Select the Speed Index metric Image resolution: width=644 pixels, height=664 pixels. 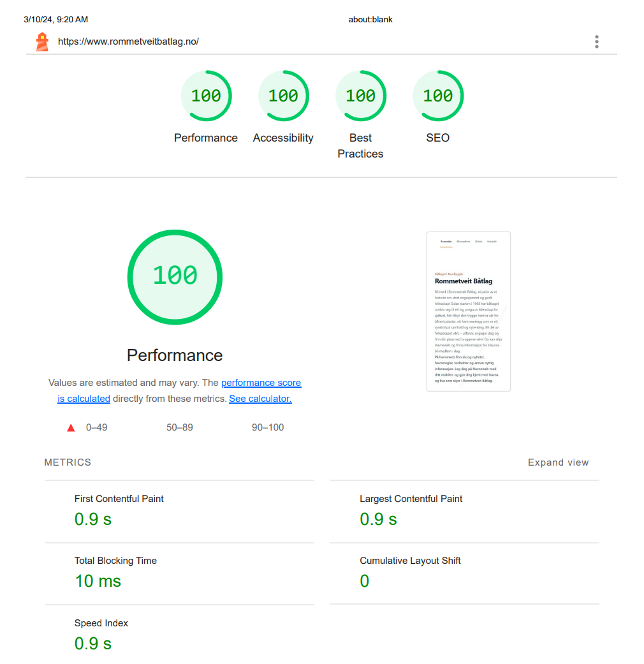pos(179,635)
